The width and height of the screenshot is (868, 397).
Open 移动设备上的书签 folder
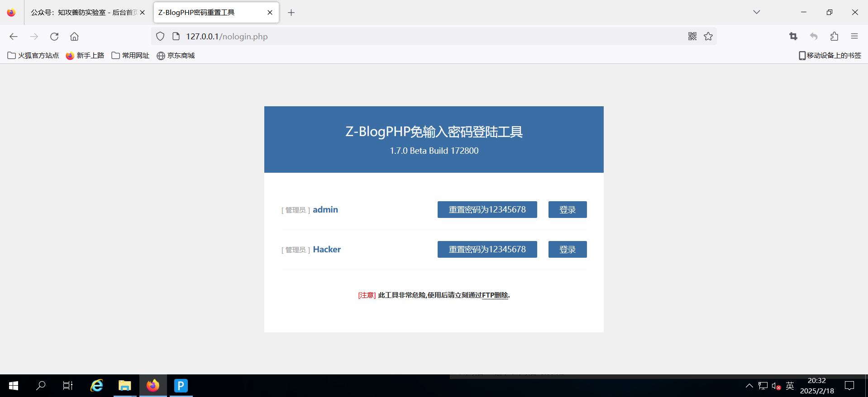pos(830,56)
